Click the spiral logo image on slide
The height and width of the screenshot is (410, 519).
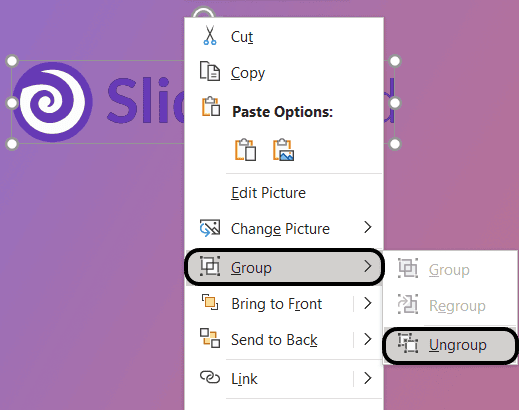(53, 102)
